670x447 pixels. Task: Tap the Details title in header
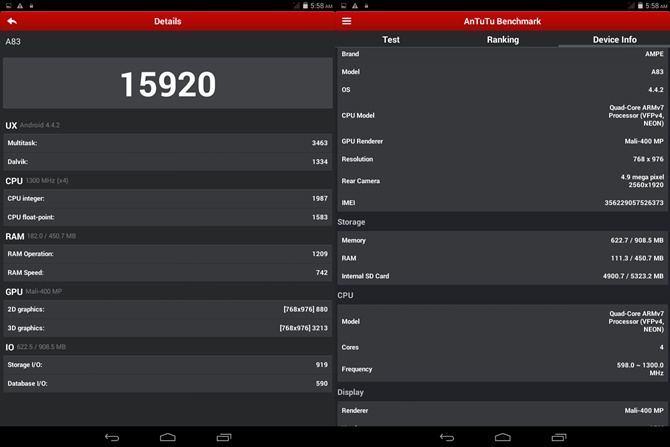click(x=168, y=21)
